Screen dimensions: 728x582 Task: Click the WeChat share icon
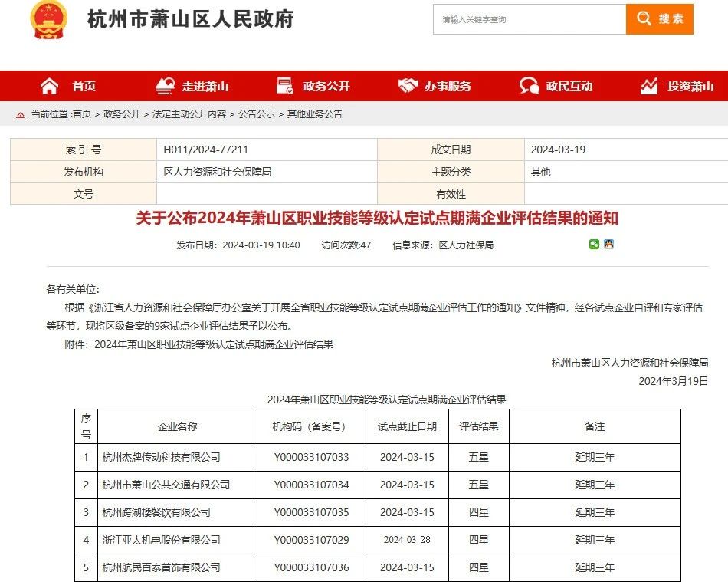pos(594,244)
